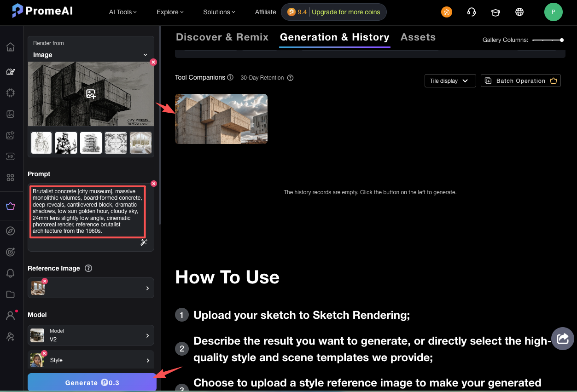Open the Affiliate page
The width and height of the screenshot is (577, 392).
pyautogui.click(x=266, y=12)
